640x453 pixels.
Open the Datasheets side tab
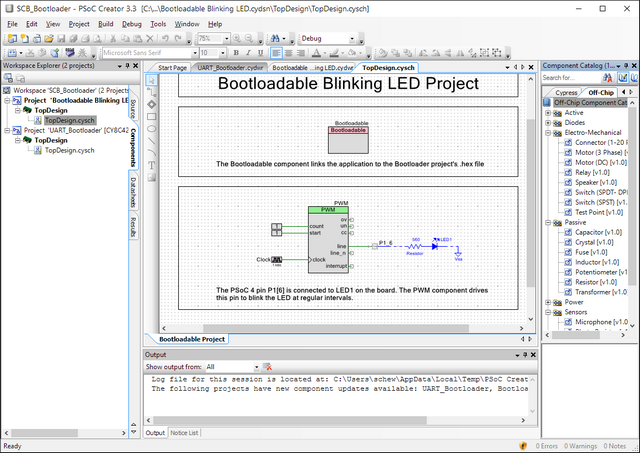pos(133,192)
